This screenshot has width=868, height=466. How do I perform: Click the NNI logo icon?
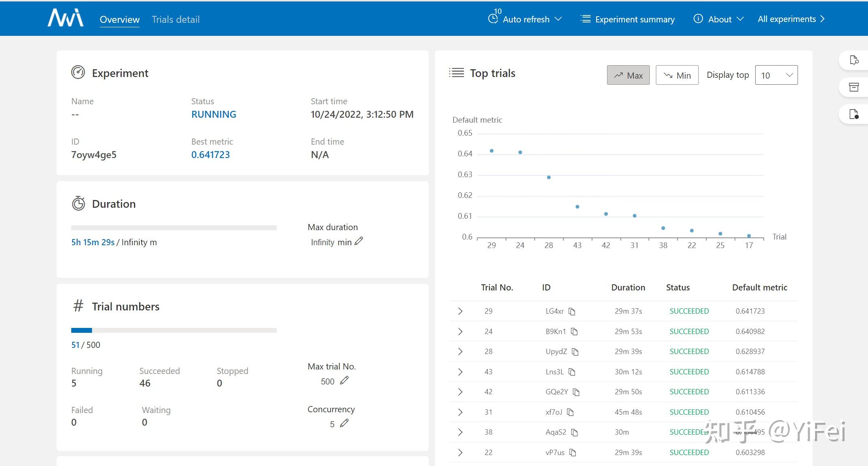click(x=65, y=18)
